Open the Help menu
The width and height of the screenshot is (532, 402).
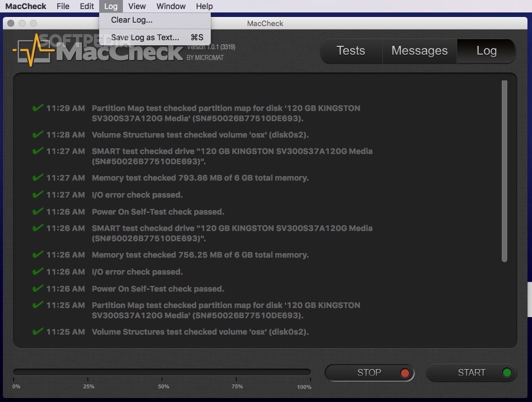pyautogui.click(x=205, y=6)
